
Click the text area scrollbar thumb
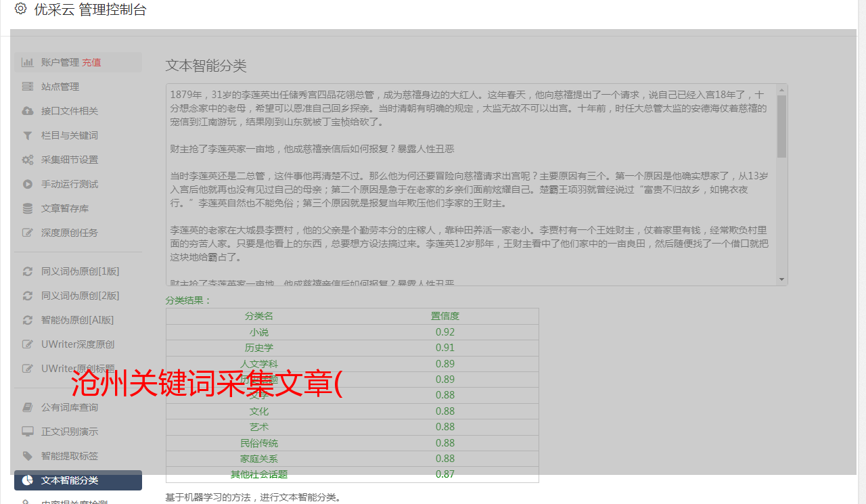[x=782, y=126]
